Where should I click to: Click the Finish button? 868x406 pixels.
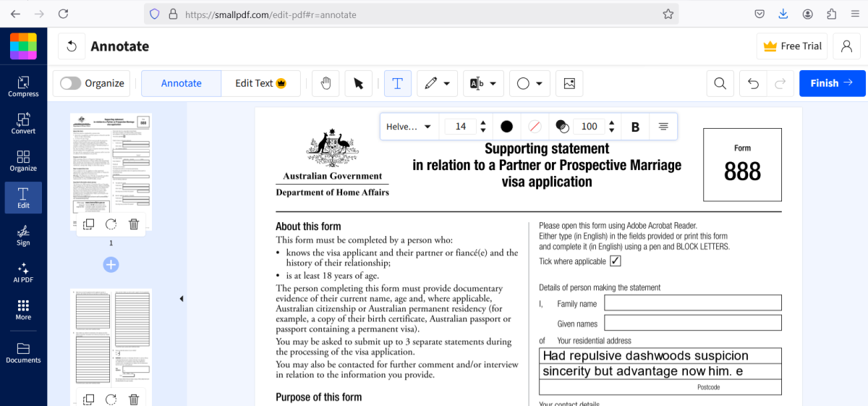click(x=832, y=83)
